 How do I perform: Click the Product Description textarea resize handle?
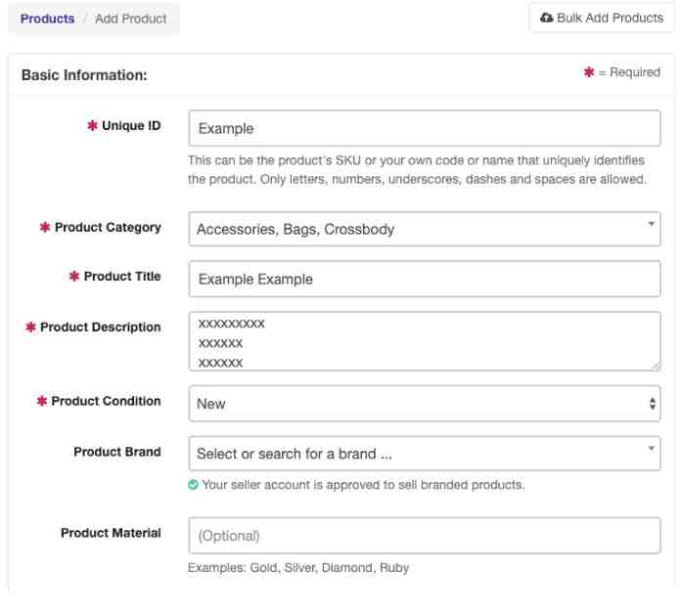[655, 366]
